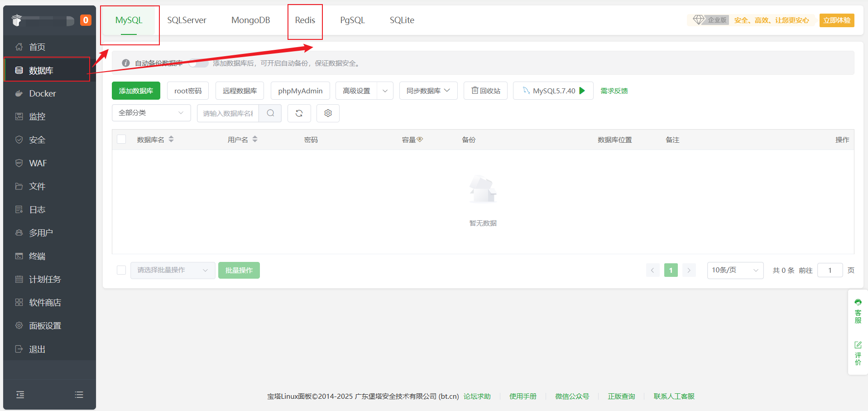Click the MySQL5.7.40 service button
Viewport: 868px width, 411px height.
(553, 91)
